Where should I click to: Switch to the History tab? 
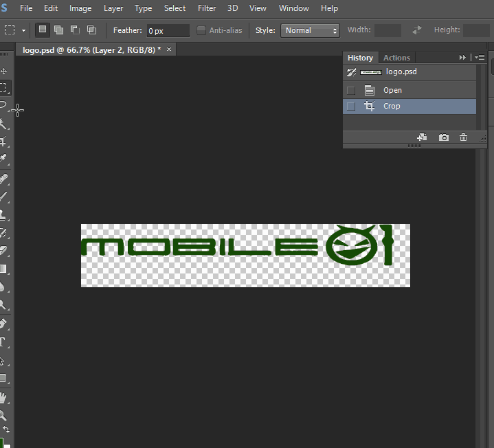360,58
